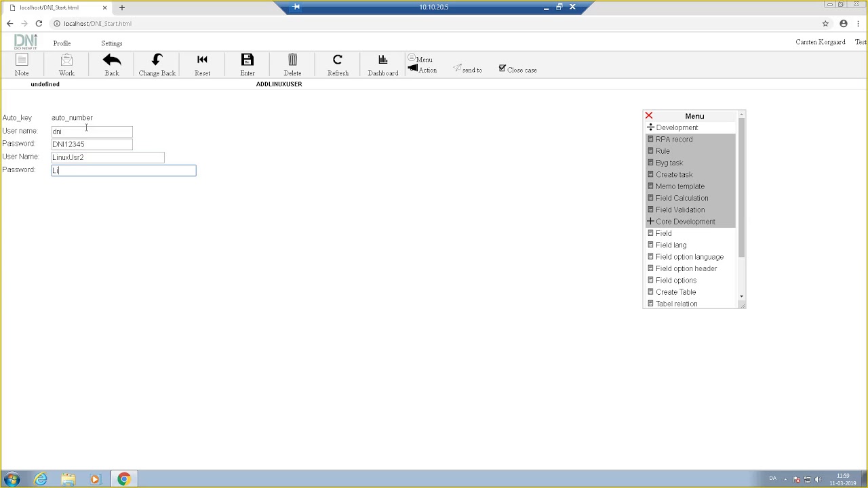868x488 pixels.
Task: Click Carsten Korgaard user name
Action: coord(821,42)
